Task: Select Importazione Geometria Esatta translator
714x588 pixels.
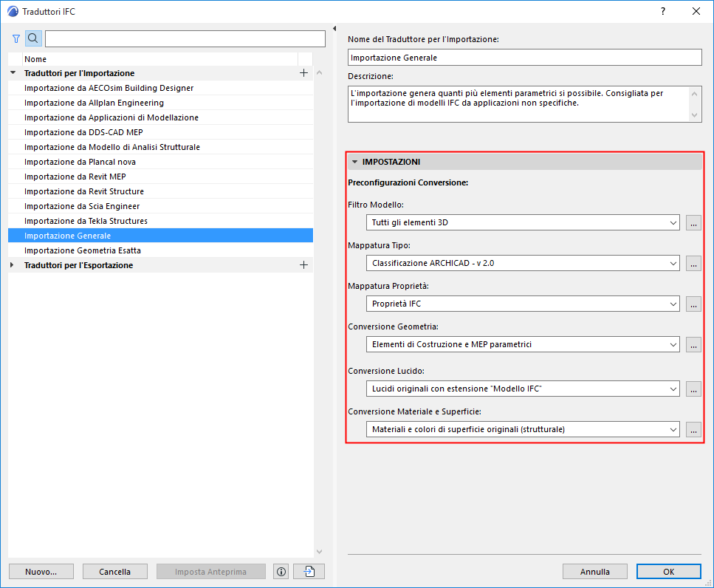Action: click(x=160, y=250)
